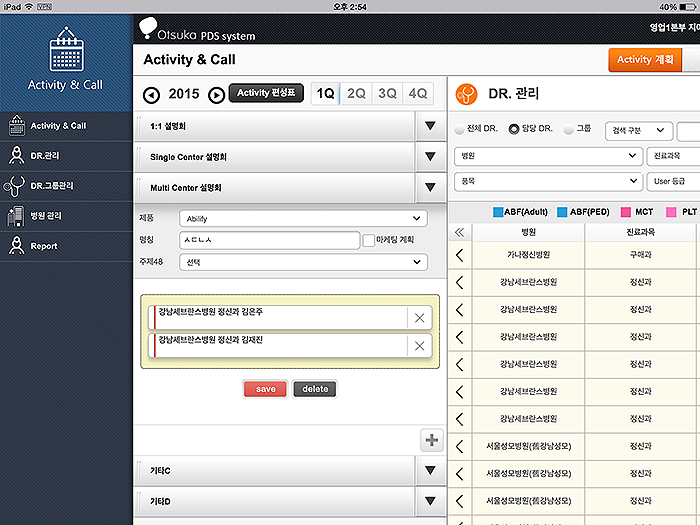
Task: Open Report from the sidebar
Action: click(x=66, y=246)
